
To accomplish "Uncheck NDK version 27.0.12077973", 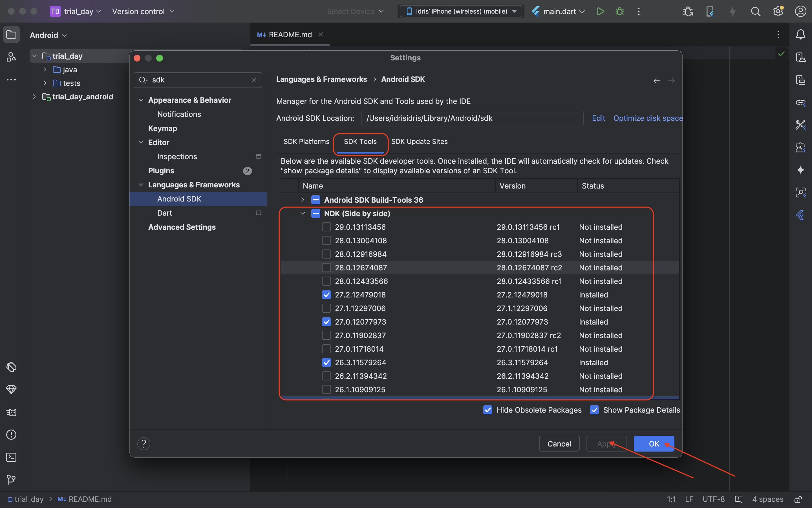I will [x=326, y=322].
